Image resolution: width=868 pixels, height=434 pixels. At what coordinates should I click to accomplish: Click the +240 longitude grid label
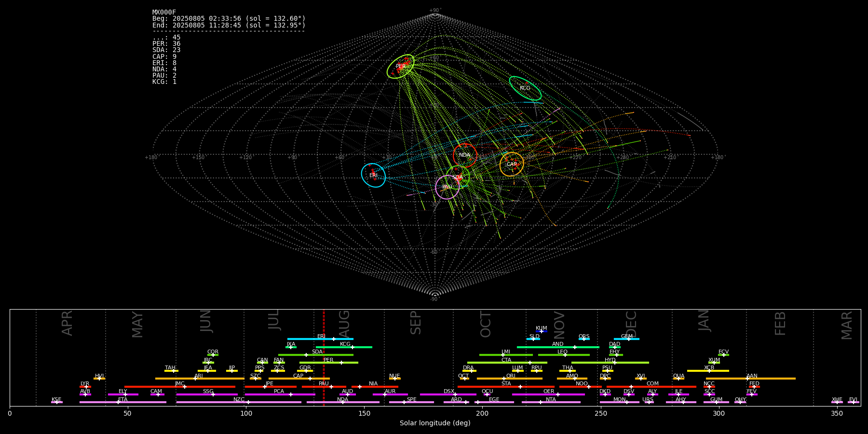tap(623, 158)
